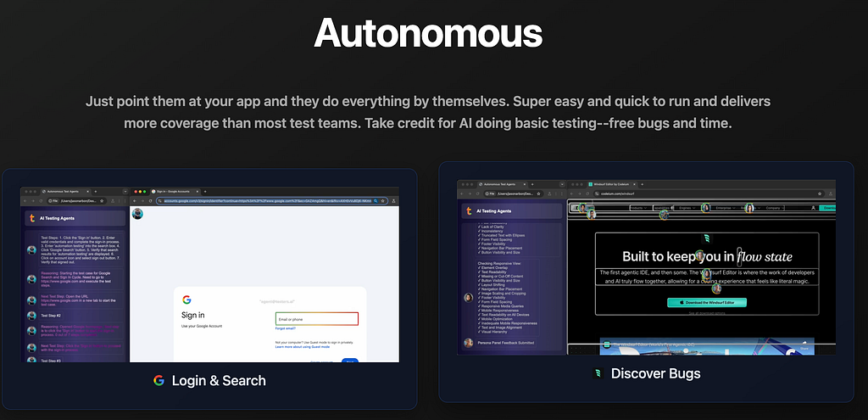Click the 'Image Scaling and Cropping' check item

click(x=502, y=294)
